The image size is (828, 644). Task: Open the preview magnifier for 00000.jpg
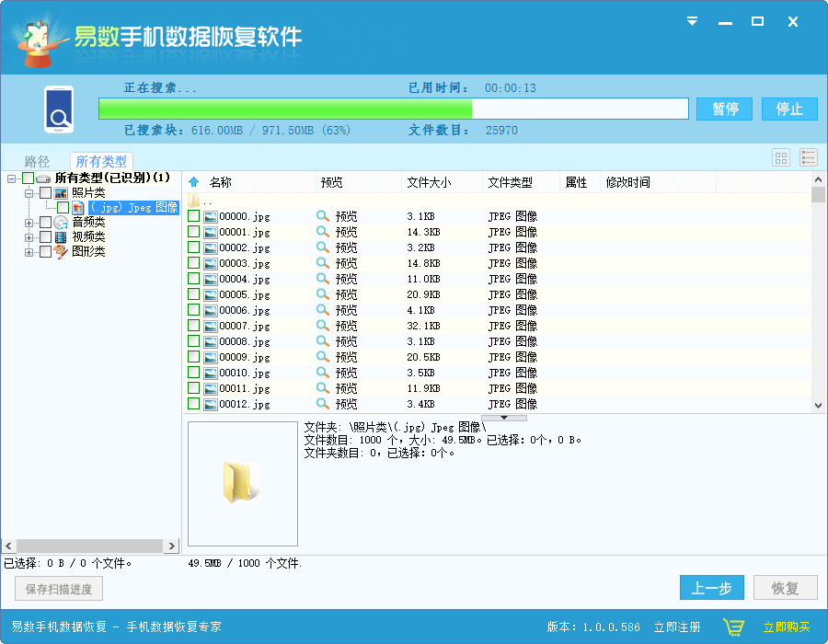tap(324, 215)
